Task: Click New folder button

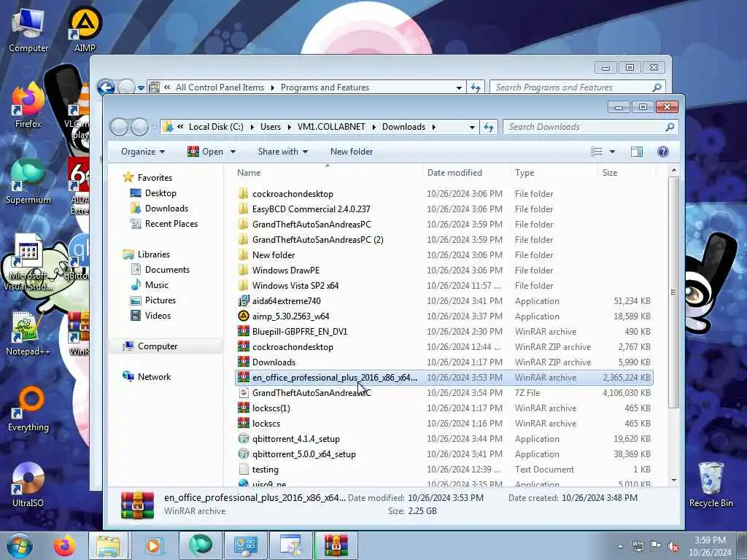Action: (x=352, y=152)
